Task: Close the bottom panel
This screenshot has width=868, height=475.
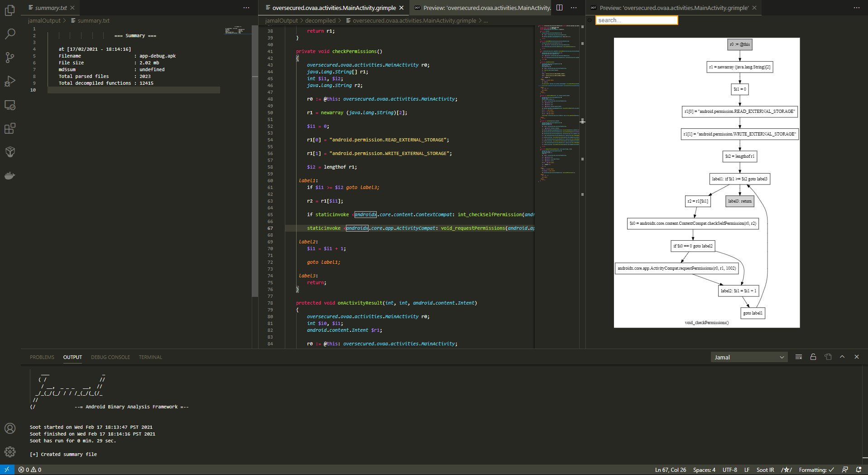Action: point(857,357)
